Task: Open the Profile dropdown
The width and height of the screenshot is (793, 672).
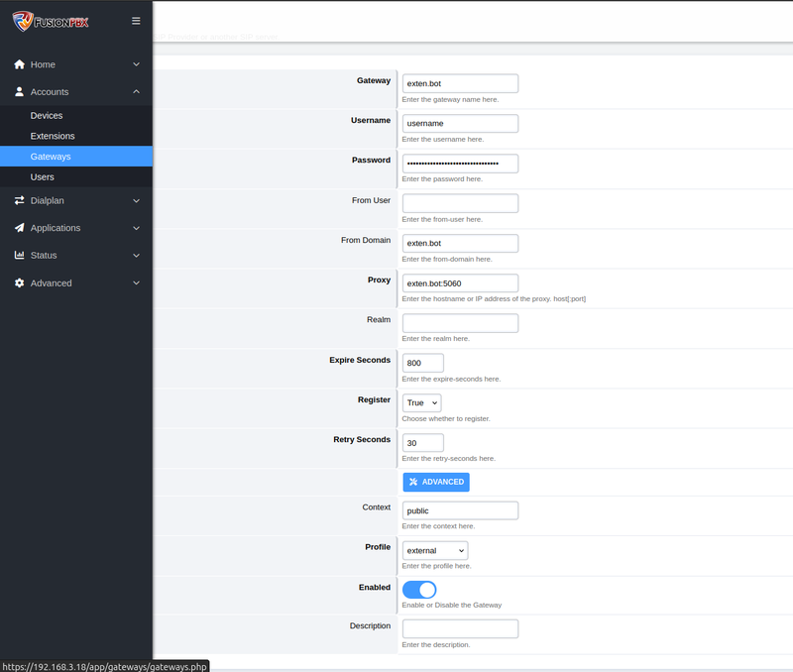Action: tap(435, 550)
